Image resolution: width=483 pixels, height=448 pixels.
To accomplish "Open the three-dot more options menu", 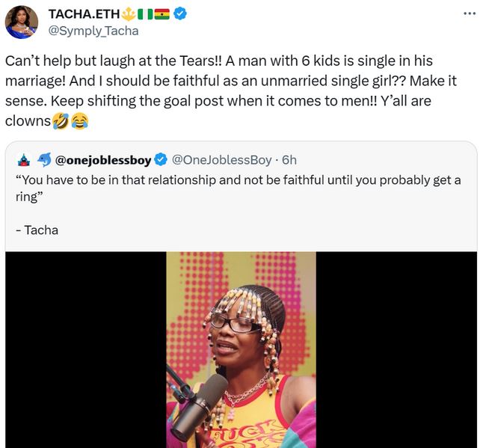I will (x=469, y=13).
